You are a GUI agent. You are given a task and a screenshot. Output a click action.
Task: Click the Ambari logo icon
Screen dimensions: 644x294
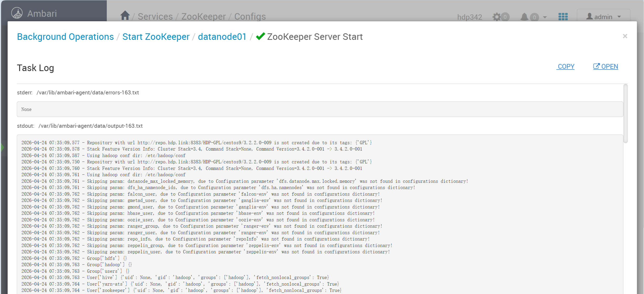(17, 13)
